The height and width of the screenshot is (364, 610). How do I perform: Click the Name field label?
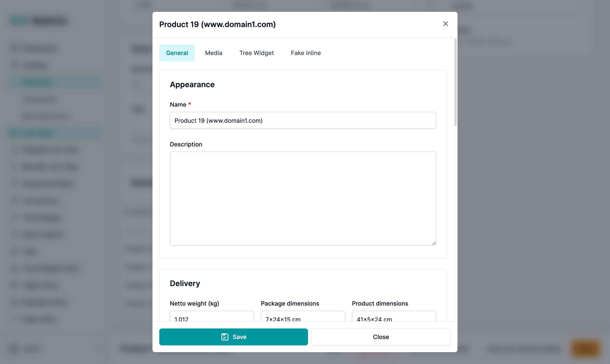[x=178, y=105]
